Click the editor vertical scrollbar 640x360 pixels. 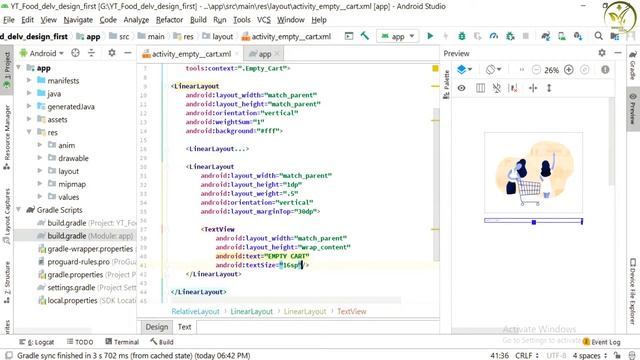436,184
